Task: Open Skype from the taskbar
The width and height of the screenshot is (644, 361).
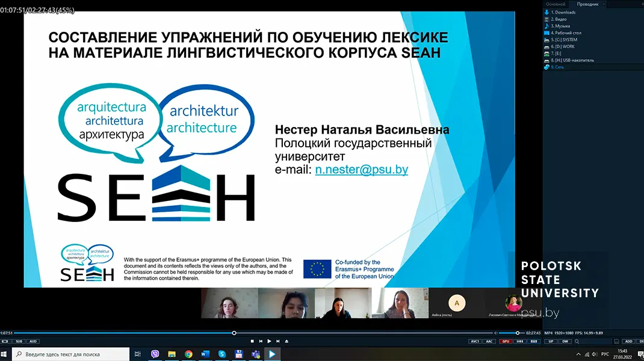Action: (222, 354)
